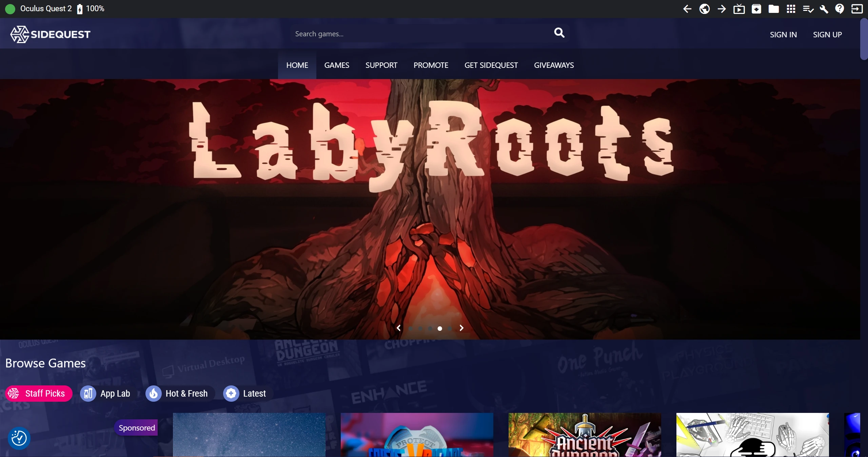Open the device file manager folder icon
The width and height of the screenshot is (868, 457).
click(x=773, y=9)
